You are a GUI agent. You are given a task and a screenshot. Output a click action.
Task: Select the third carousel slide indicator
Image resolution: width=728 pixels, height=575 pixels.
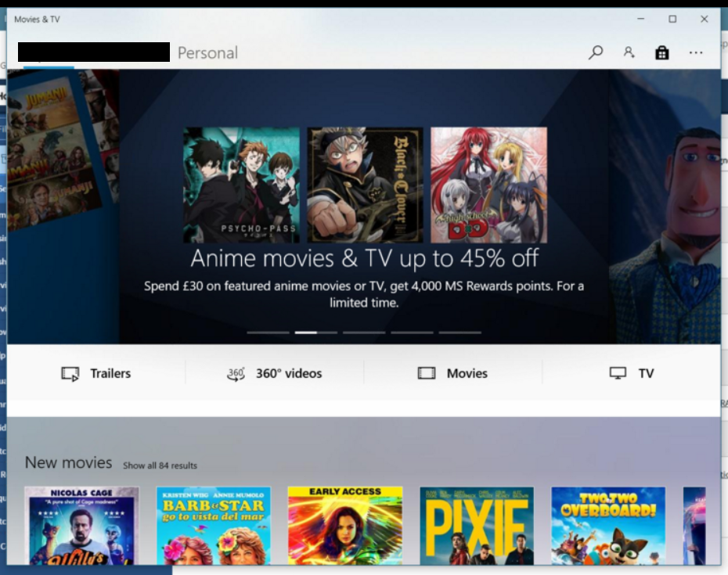tap(364, 332)
